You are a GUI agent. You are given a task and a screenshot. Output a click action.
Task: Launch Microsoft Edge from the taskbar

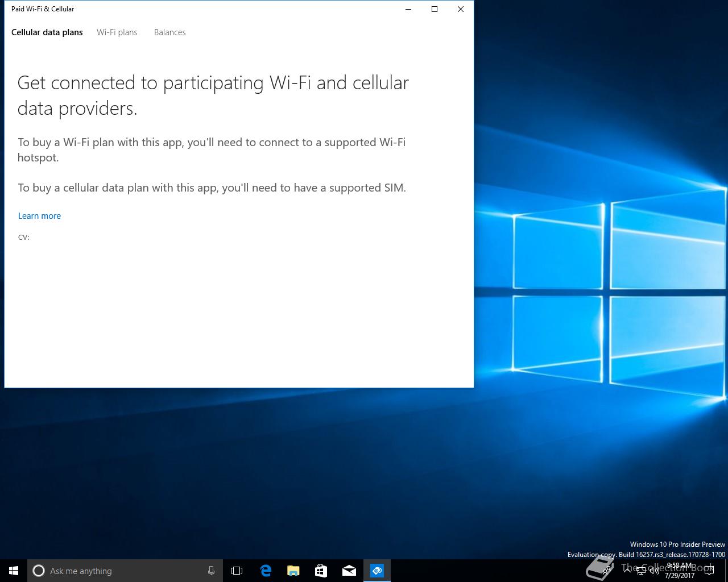(x=265, y=571)
